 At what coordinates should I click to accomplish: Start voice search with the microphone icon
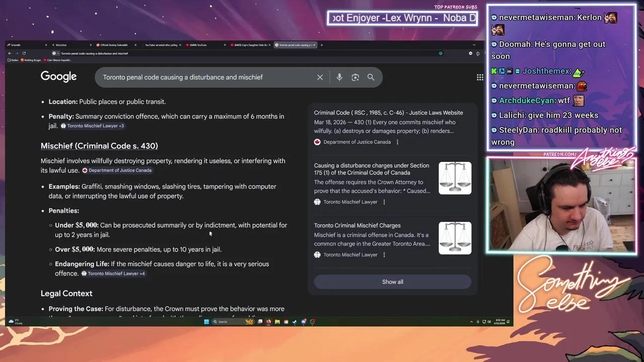(340, 77)
